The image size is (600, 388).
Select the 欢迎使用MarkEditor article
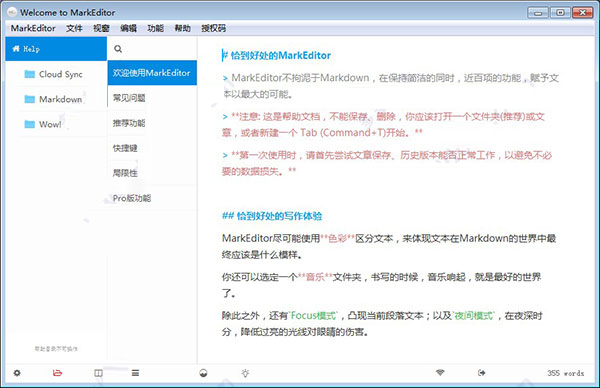point(152,73)
